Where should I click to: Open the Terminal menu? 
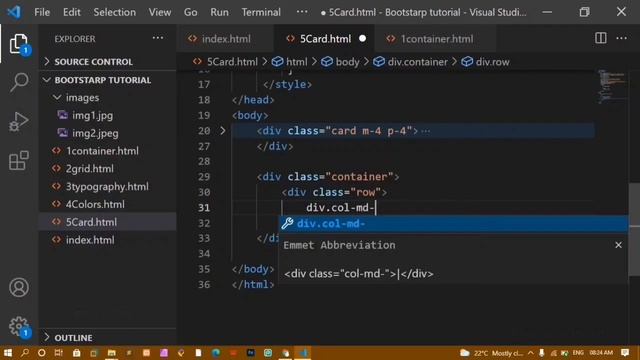click(x=261, y=12)
